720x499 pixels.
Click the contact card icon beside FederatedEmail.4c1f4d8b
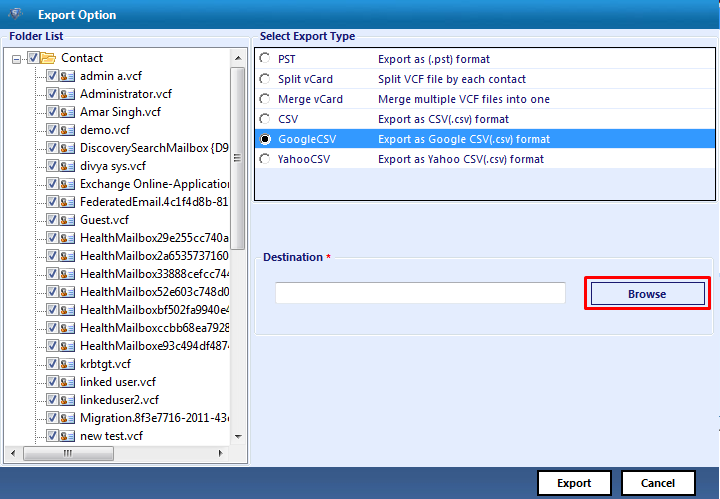(67, 202)
